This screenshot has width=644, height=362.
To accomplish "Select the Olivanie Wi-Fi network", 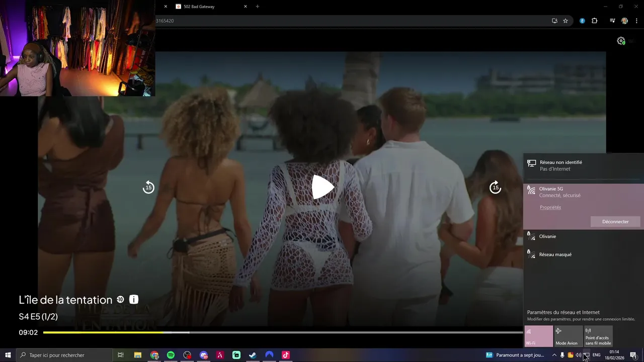I will tap(584, 236).
